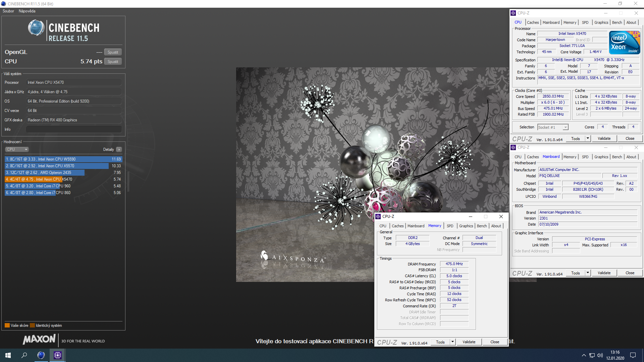Click Close button in top CPU-Z window

[630, 139]
